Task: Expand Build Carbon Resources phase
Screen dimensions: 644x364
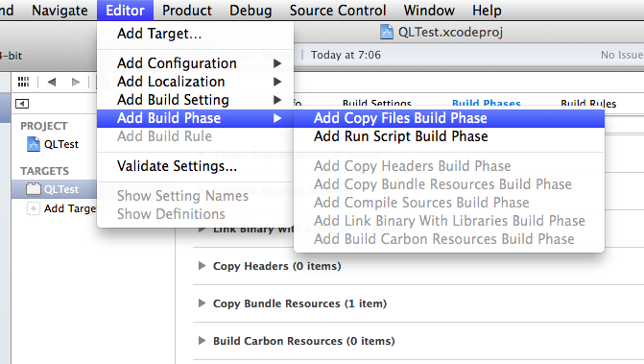Action: tap(202, 341)
